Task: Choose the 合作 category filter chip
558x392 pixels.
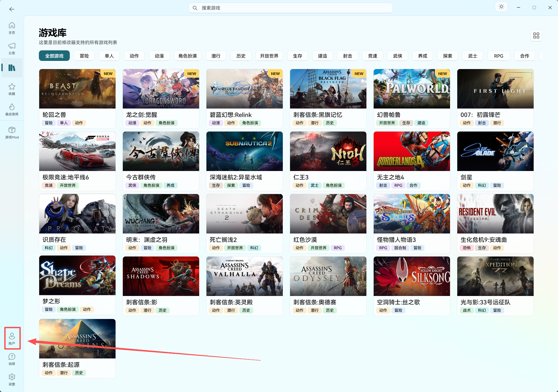Action: point(525,56)
